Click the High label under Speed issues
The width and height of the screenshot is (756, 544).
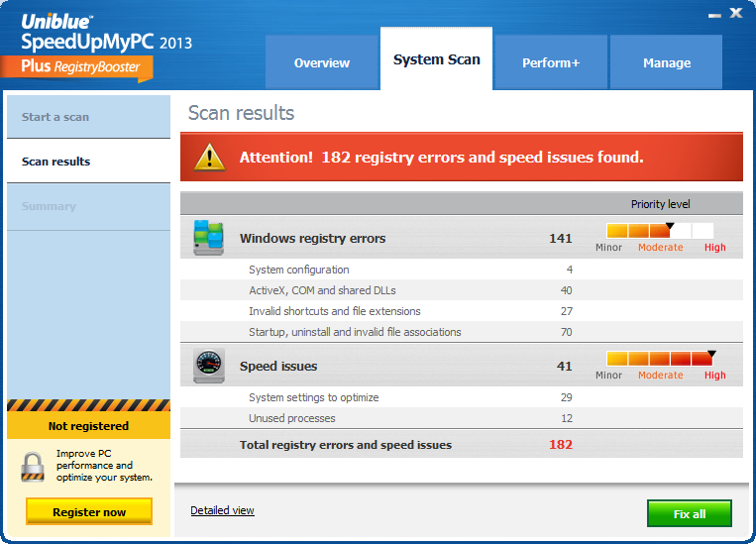(x=714, y=375)
